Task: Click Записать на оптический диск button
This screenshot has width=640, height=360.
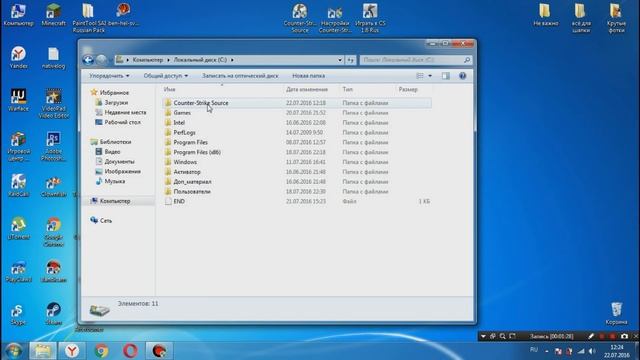Action: point(240,76)
